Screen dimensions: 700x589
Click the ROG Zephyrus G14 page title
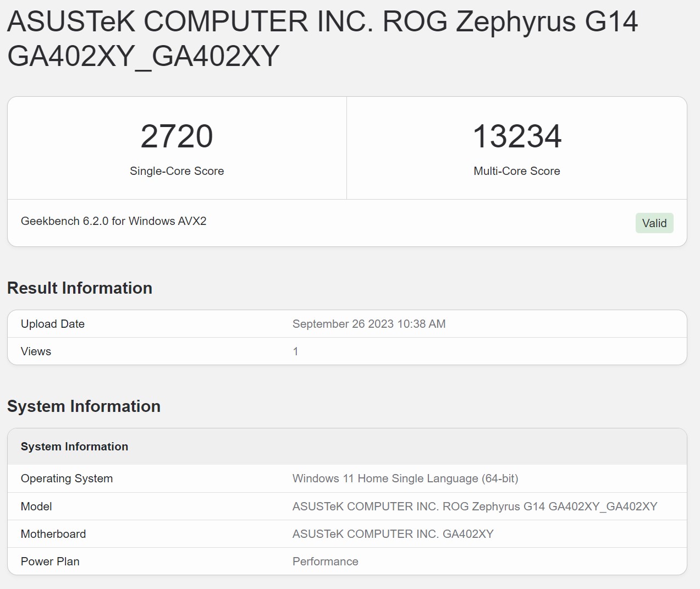(322, 38)
